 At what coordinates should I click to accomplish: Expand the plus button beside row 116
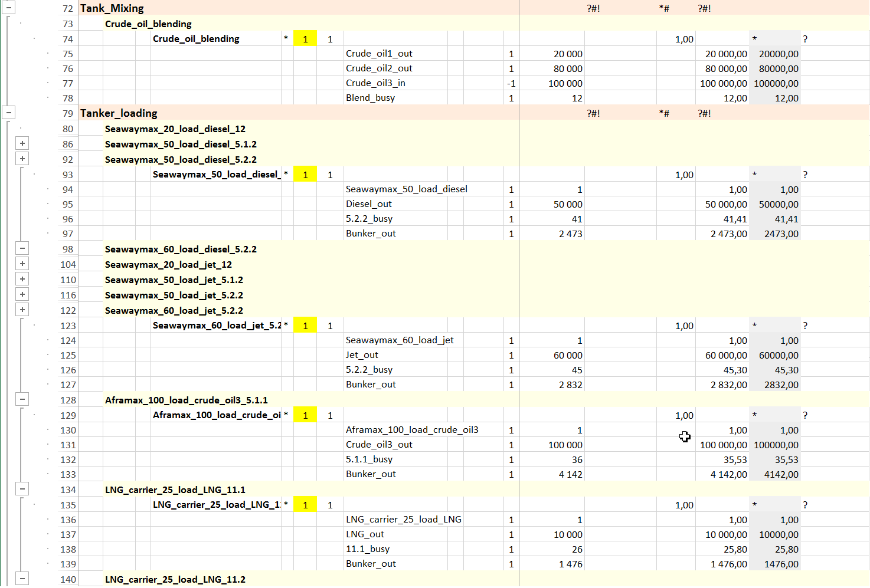point(22,294)
